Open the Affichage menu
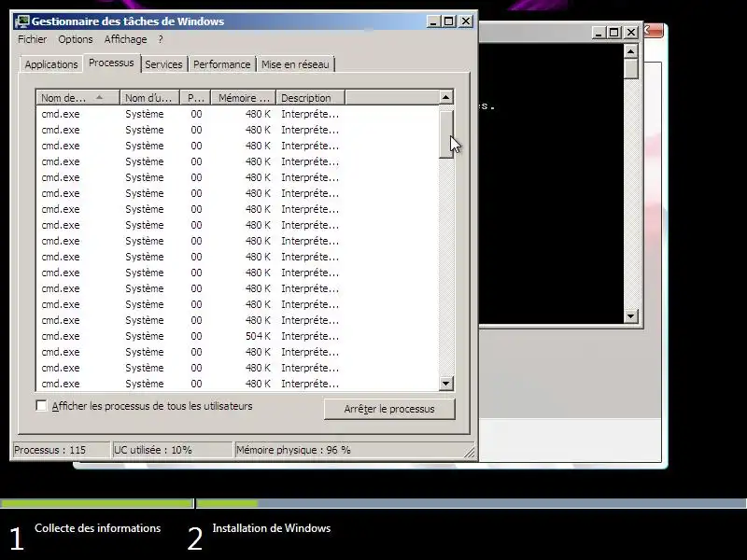Screen dimensions: 747x560 [x=126, y=39]
